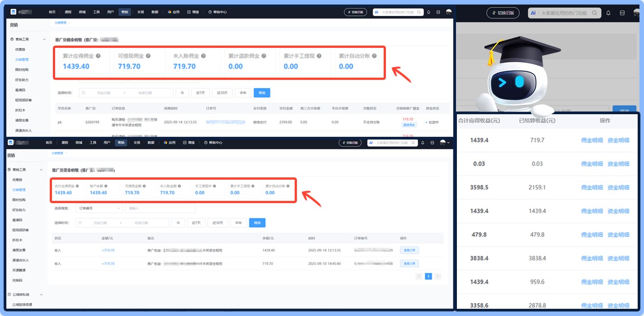Click the box icon beside bell, top-left window

[438, 12]
